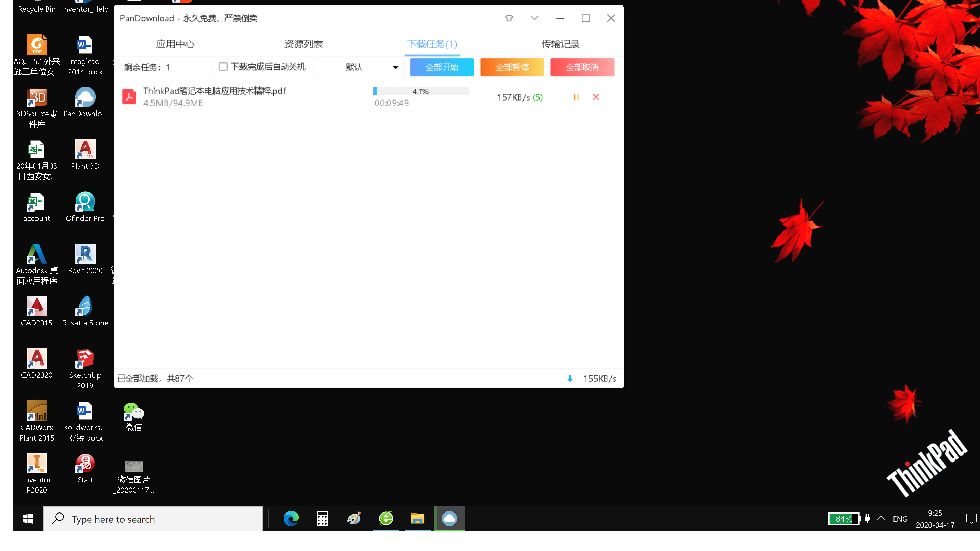Open magicad 2014.docx desktop file

[x=85, y=56]
